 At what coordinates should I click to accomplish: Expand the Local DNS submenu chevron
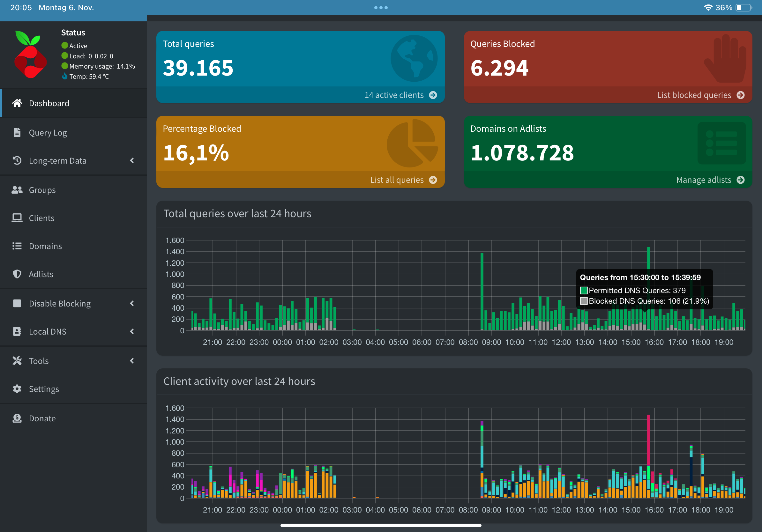point(132,331)
